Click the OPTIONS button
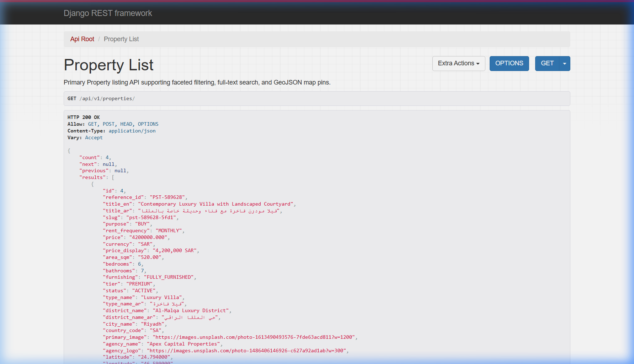This screenshot has width=634, height=364. (x=509, y=64)
